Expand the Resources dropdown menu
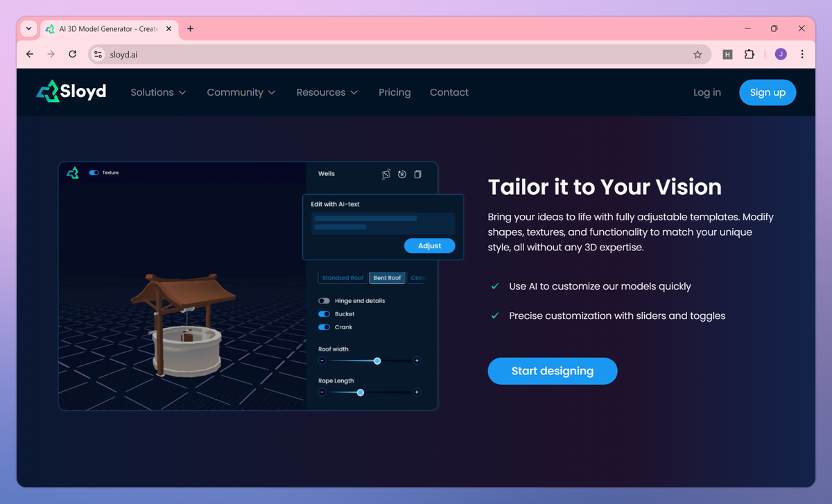This screenshot has width=832, height=504. 327,92
